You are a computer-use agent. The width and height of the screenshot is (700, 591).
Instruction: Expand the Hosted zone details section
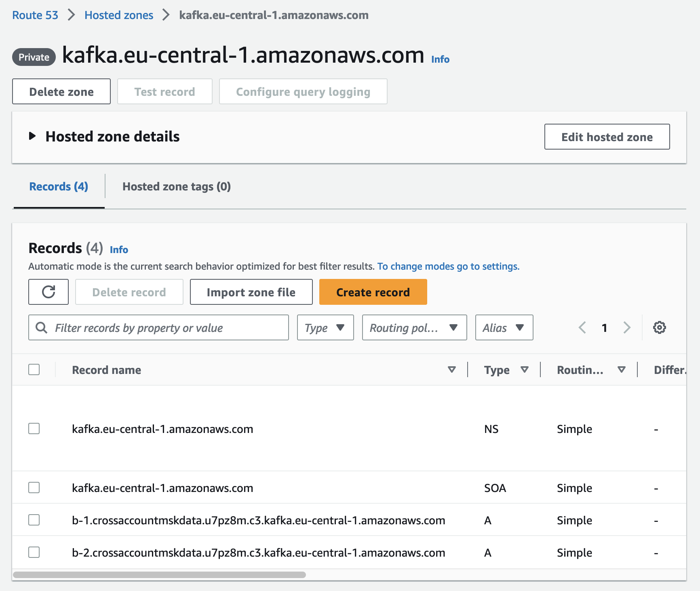[x=32, y=136]
